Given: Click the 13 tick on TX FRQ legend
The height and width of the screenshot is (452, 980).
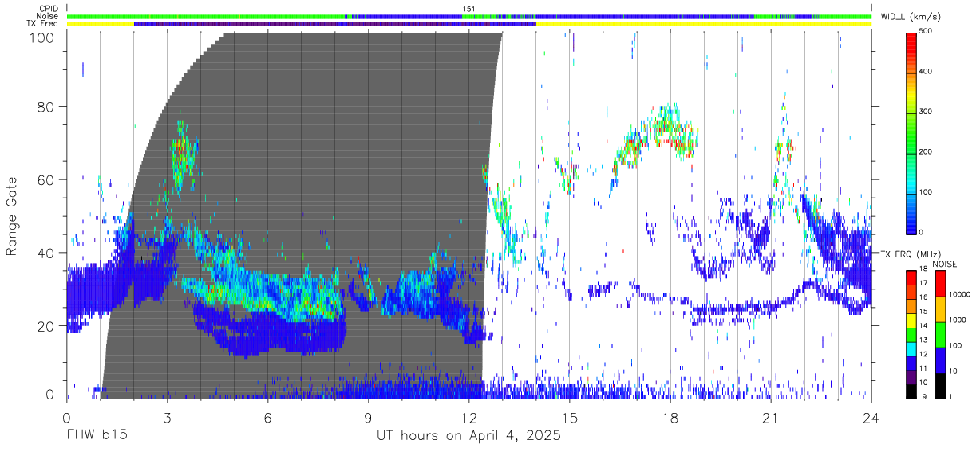Looking at the screenshot, I should tap(924, 341).
